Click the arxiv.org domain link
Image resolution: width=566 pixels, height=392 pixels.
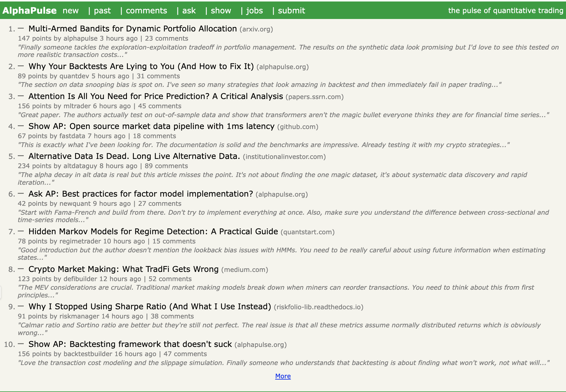[256, 29]
